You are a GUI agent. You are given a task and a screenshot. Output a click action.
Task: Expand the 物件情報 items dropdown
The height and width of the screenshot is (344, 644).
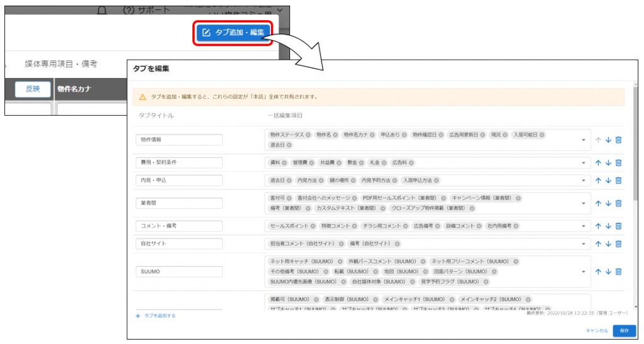click(x=583, y=140)
